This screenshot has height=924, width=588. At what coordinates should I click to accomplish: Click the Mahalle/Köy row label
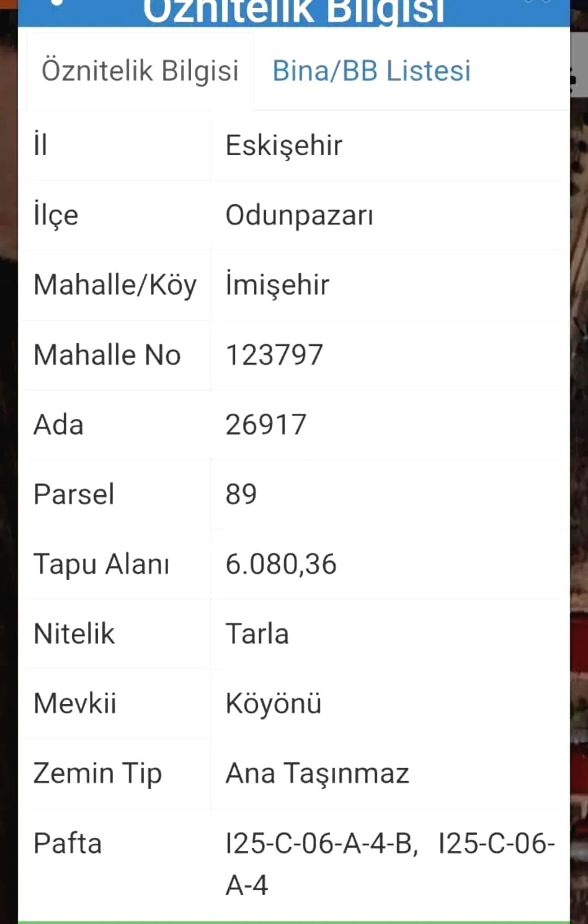coord(115,285)
